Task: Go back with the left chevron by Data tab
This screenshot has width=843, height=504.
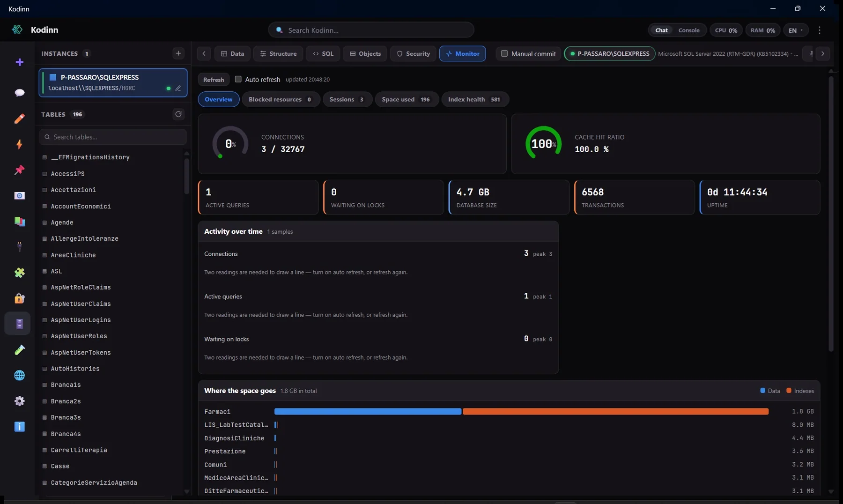Action: (x=204, y=53)
